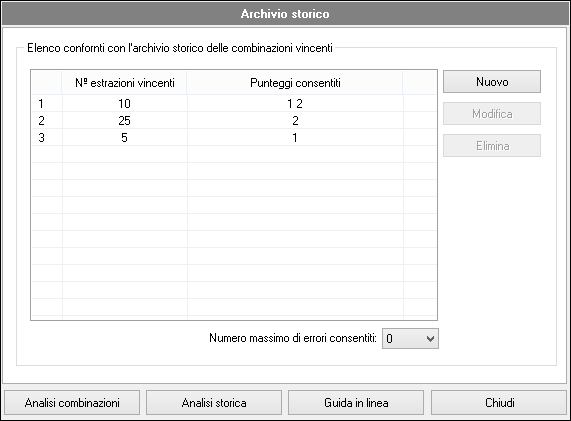Click the Nº estrazioni vincenti column header
Screen dimensions: 571x421
(x=125, y=83)
